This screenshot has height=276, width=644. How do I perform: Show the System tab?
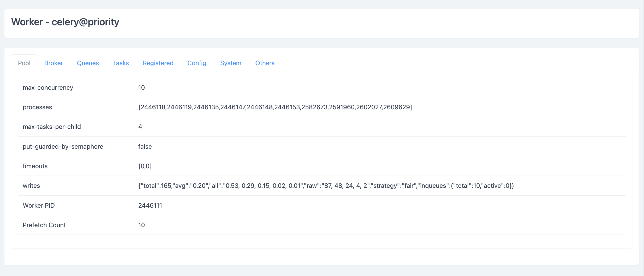tap(231, 63)
